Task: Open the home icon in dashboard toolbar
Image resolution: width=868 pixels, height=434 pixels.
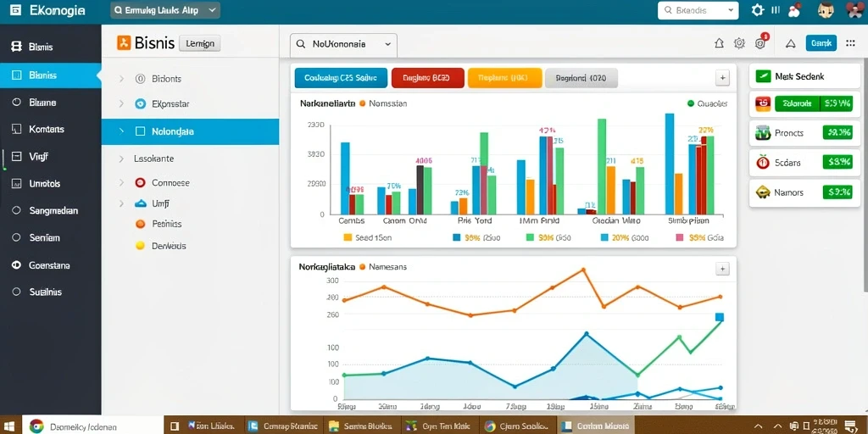Action: coord(719,43)
